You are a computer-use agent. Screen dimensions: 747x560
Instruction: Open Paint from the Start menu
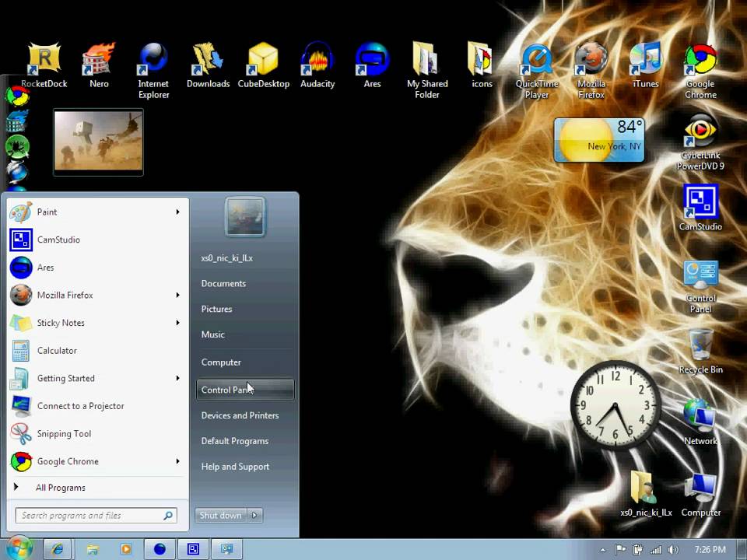point(97,212)
